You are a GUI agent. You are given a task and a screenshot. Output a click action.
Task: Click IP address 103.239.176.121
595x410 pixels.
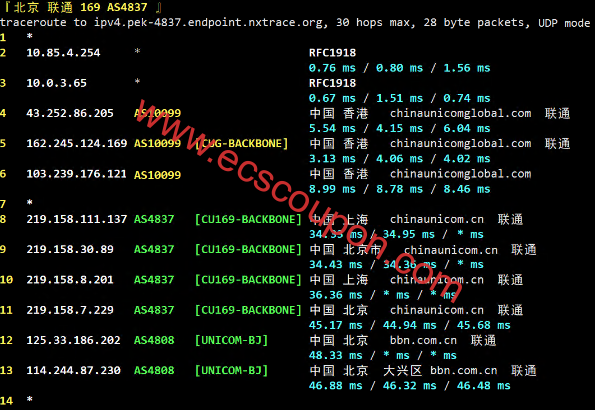click(x=77, y=174)
